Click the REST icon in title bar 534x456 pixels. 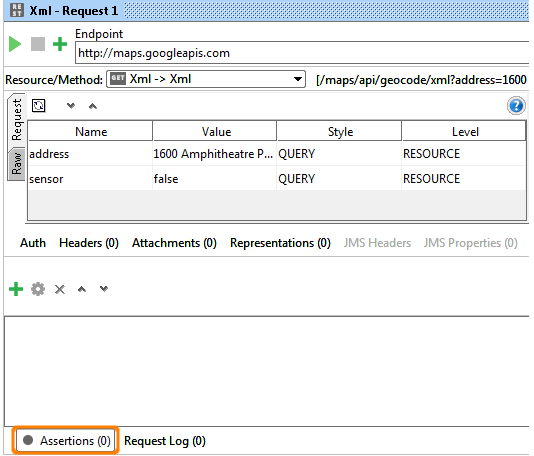(x=17, y=10)
